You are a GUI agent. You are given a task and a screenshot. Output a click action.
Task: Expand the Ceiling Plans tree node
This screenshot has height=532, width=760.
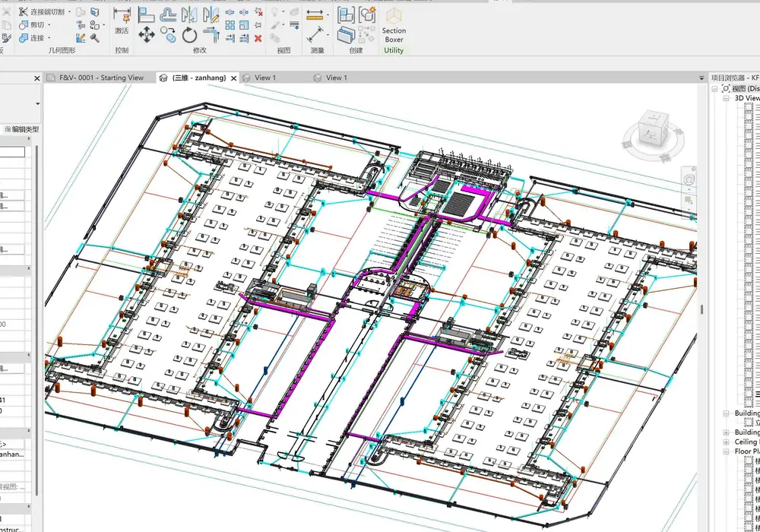pos(726,442)
